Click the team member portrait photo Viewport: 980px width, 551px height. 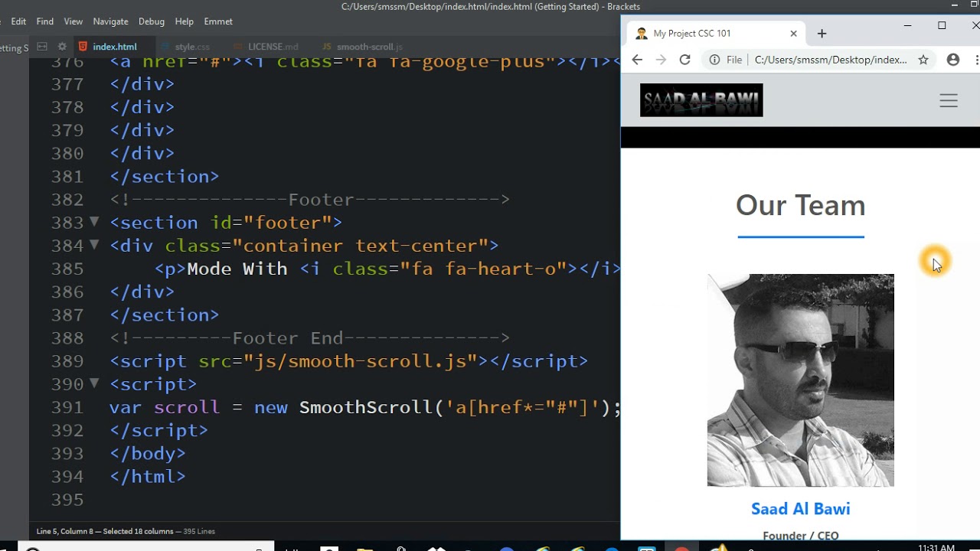click(x=800, y=380)
